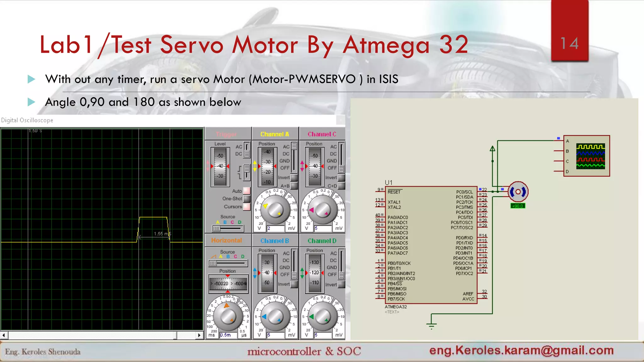Click the ground terminal symbol in schematic
The image size is (644, 362).
point(431,326)
